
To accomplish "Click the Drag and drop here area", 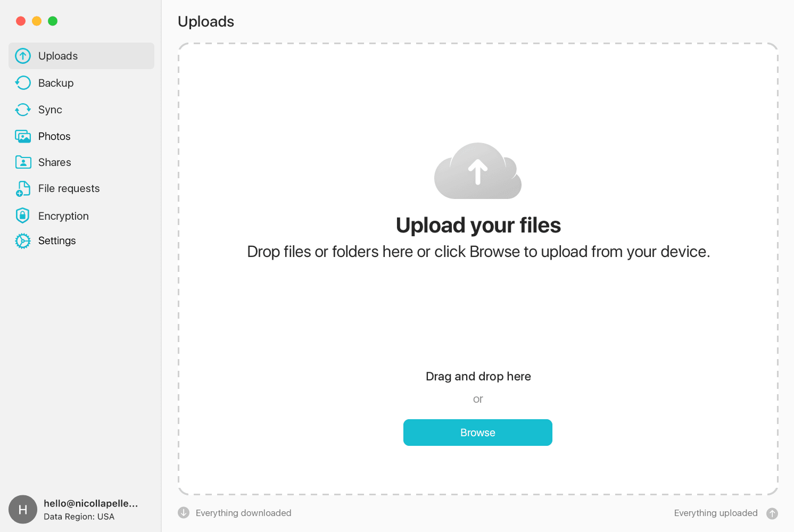I will point(478,377).
